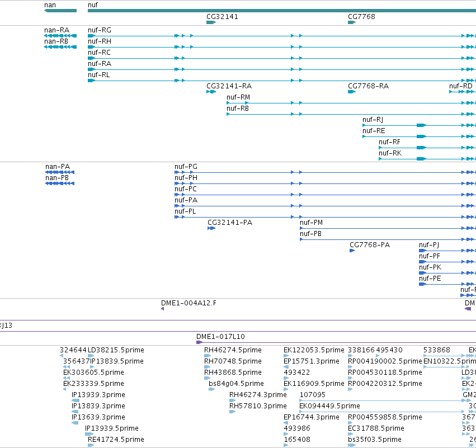Screen dimensions: 476x448
Task: Click the nuf-PM CDS label
Action: 311,223
